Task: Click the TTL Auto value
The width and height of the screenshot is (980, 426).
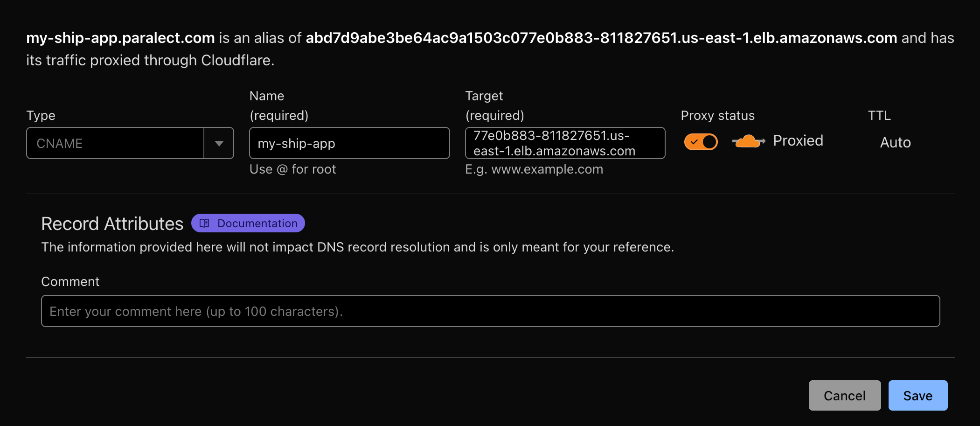Action: coord(895,142)
